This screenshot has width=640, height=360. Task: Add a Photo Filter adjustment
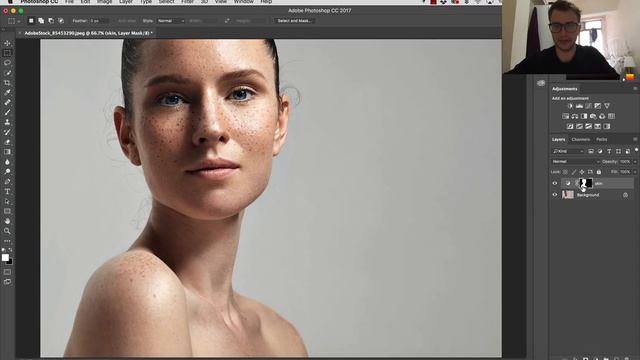(x=593, y=116)
